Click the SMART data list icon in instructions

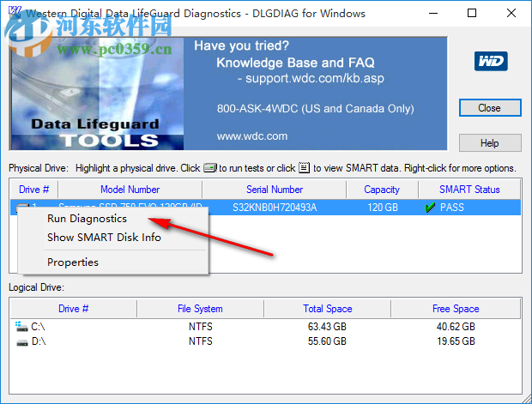tap(304, 167)
